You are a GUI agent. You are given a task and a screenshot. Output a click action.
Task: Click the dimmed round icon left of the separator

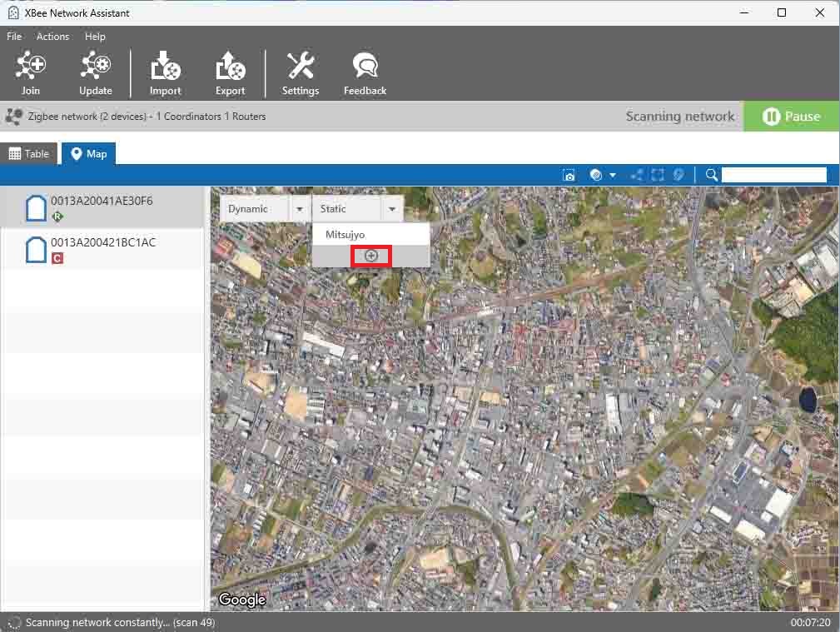pyautogui.click(x=678, y=176)
